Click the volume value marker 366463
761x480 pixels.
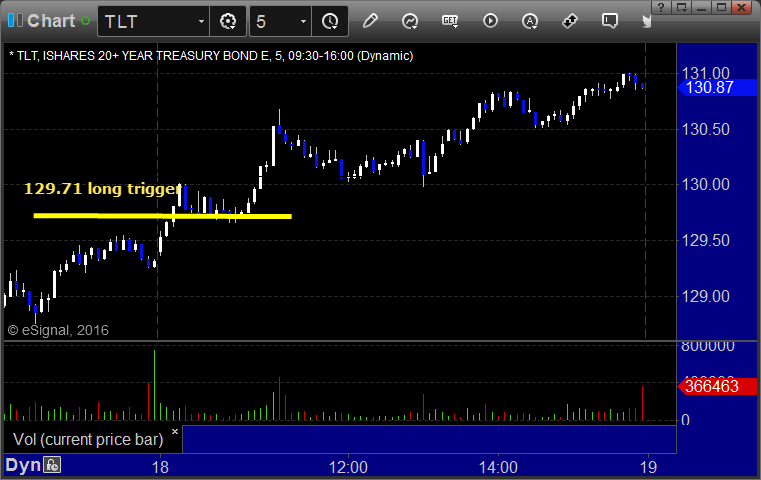click(717, 387)
